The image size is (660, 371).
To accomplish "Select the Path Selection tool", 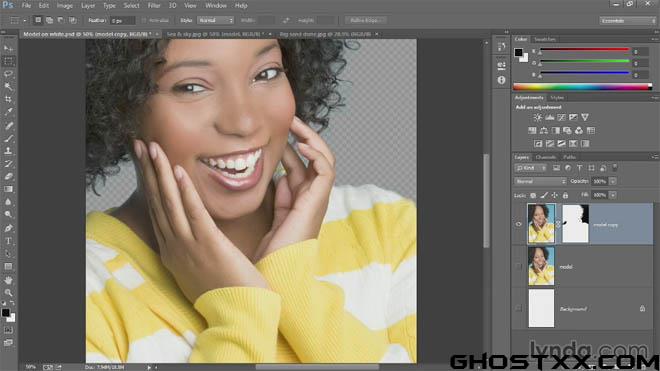I will click(8, 254).
